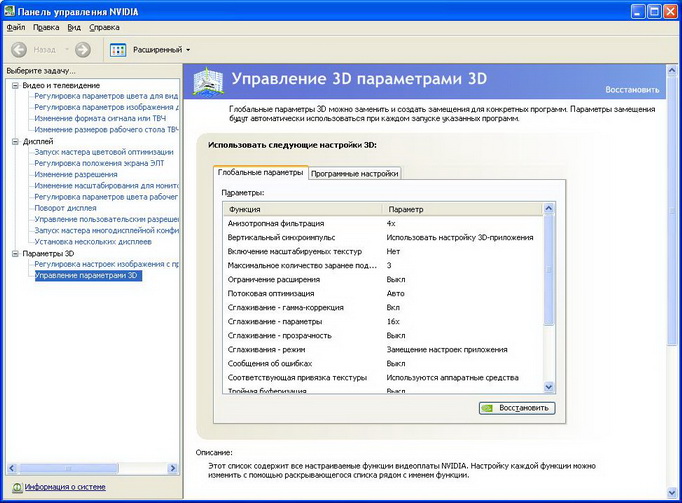Screen dimensions: 682x503
Task: Click task tree horizontal scroll right arrow
Action: coord(173,468)
